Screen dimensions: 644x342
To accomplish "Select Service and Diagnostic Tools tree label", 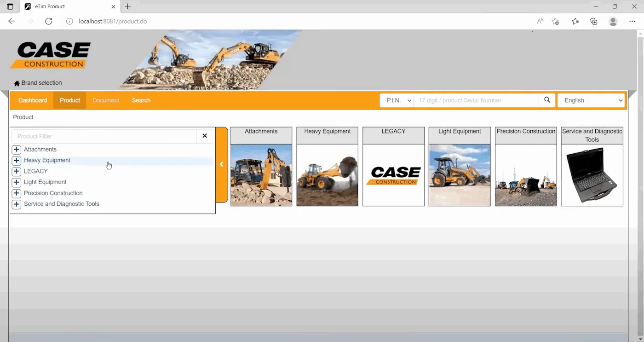I will tap(62, 204).
